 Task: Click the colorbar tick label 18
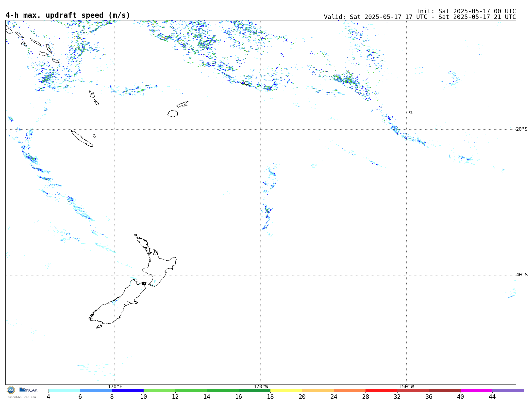[270, 397]
